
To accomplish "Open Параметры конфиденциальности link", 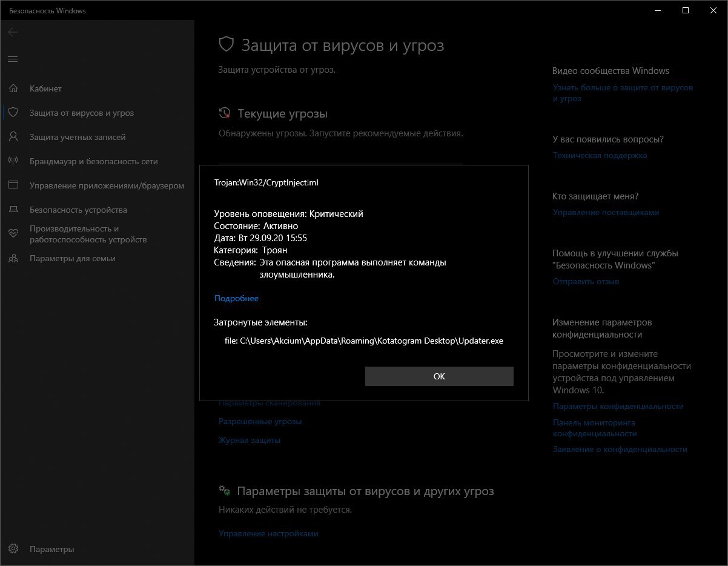I will [x=618, y=406].
